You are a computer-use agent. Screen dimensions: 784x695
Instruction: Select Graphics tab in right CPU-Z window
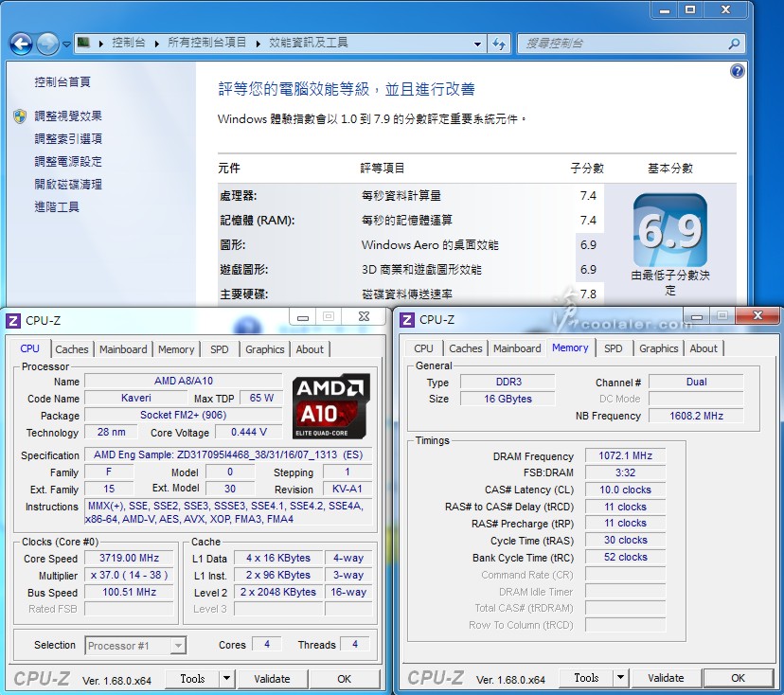[659, 348]
